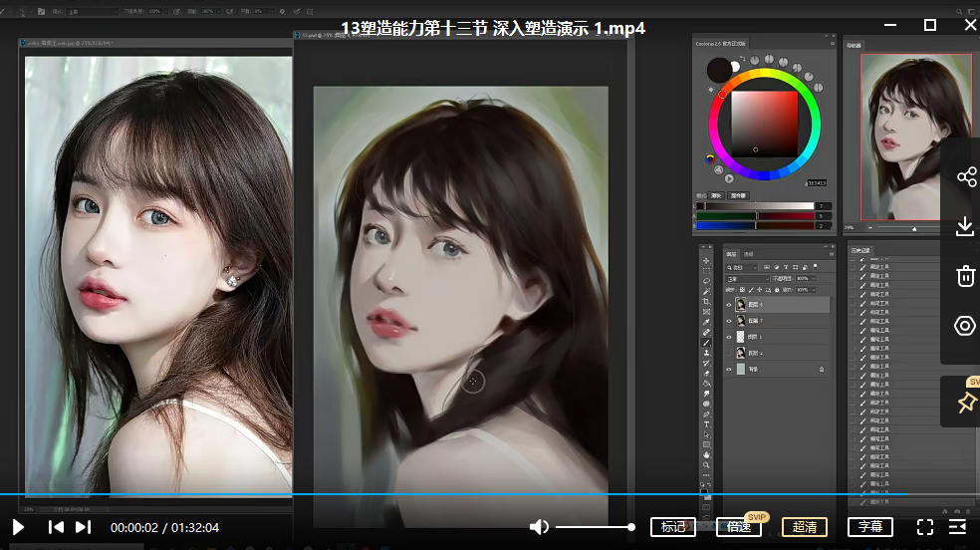Download the video via the sidebar icon
980x550 pixels.
[x=965, y=227]
